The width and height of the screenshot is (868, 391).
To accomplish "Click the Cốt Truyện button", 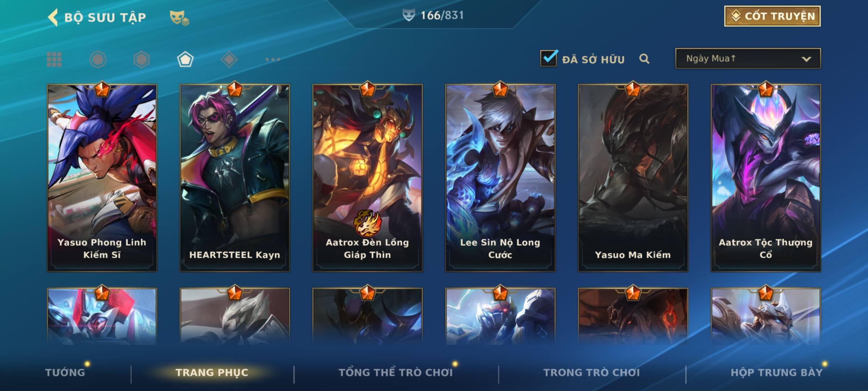I will pos(772,16).
